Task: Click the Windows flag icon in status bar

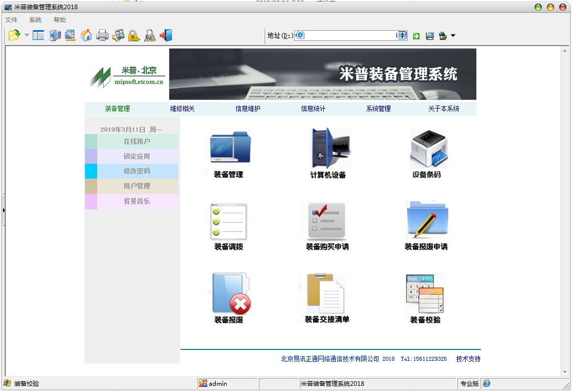Action: pos(7,383)
